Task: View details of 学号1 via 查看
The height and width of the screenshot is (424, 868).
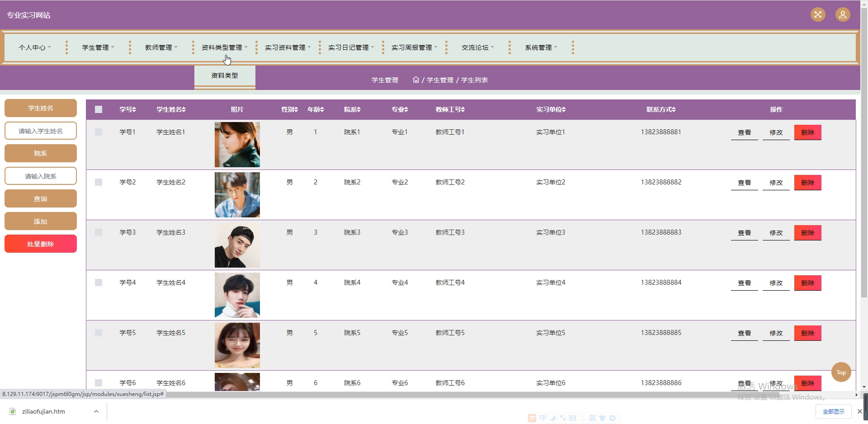Action: 744,132
